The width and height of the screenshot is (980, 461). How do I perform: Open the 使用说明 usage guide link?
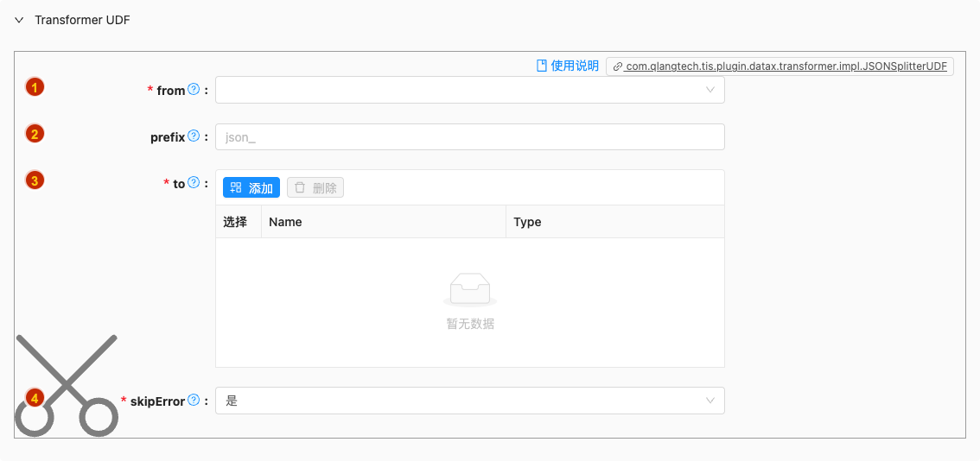click(568, 66)
